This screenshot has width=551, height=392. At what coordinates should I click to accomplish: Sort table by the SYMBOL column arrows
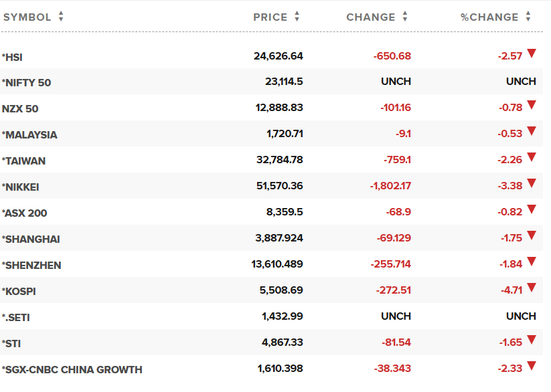click(x=61, y=17)
